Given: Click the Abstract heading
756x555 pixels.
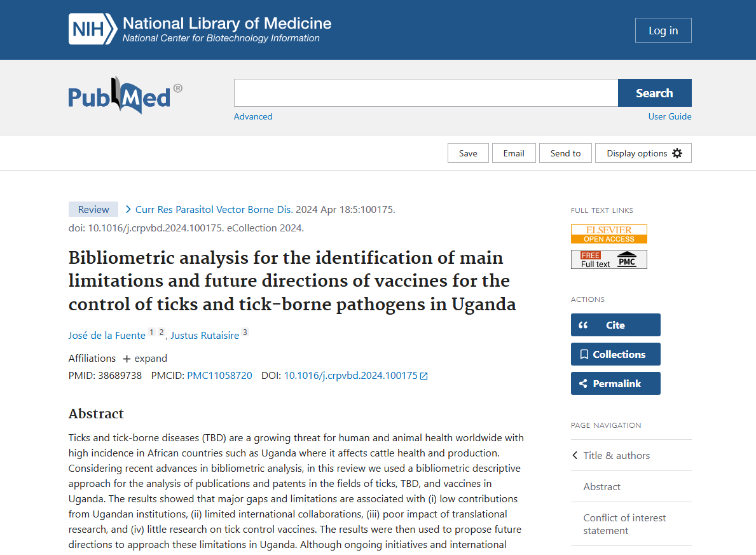Looking at the screenshot, I should [96, 414].
